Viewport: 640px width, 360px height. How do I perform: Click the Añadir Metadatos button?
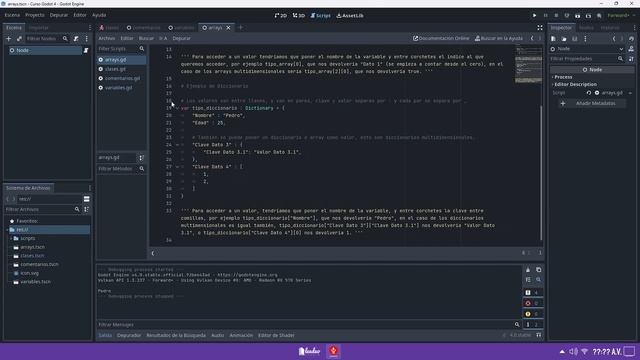tap(591, 104)
